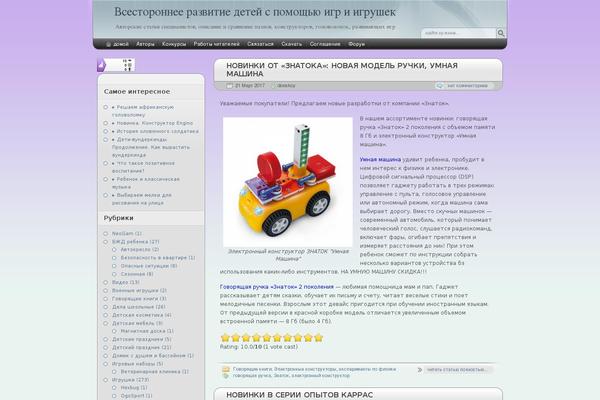Open «Детская косметика (4)» category
The height and width of the screenshot is (400, 600).
[x=142, y=315]
